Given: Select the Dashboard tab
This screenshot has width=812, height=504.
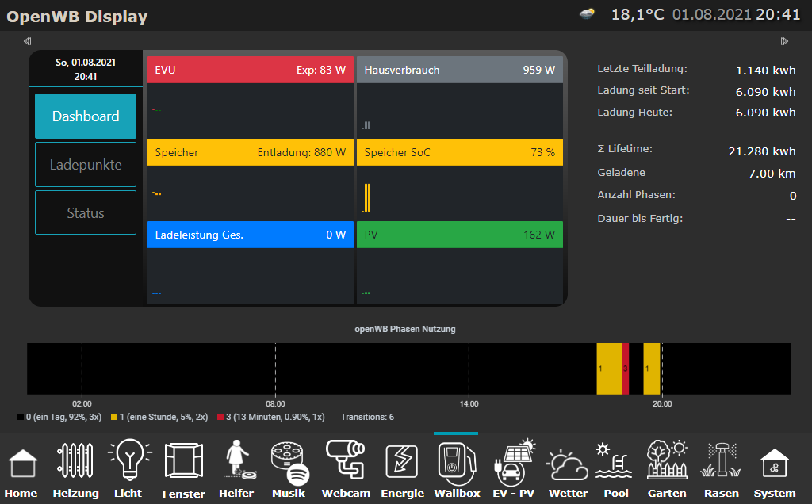Looking at the screenshot, I should 86,116.
